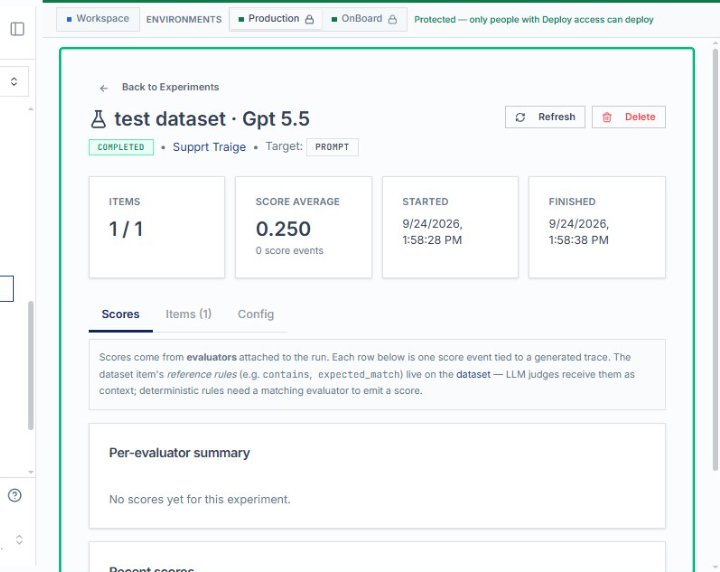Expand the sidebar selector chevrons

[14, 81]
